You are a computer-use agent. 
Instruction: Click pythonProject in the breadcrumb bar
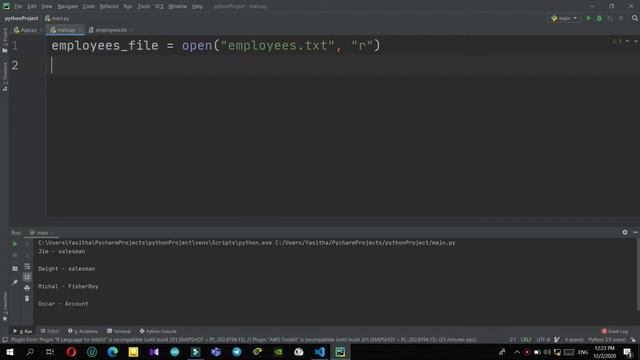pos(21,18)
